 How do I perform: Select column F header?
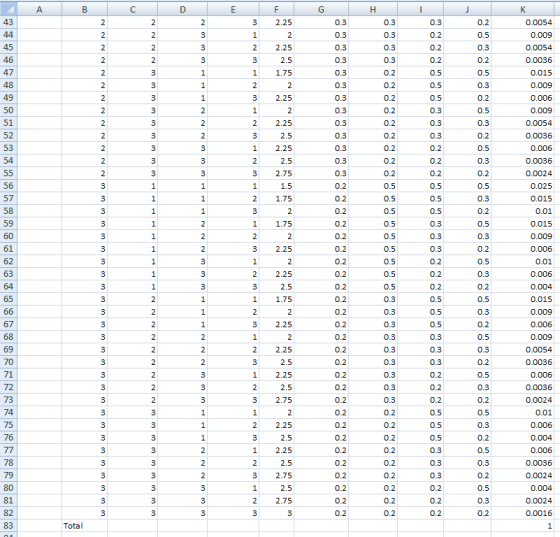tap(276, 10)
